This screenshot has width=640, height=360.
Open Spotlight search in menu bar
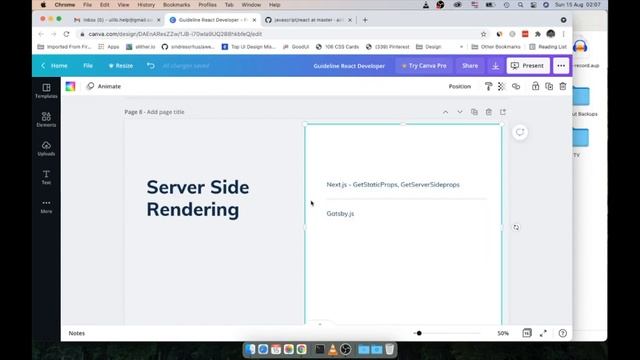point(520,5)
